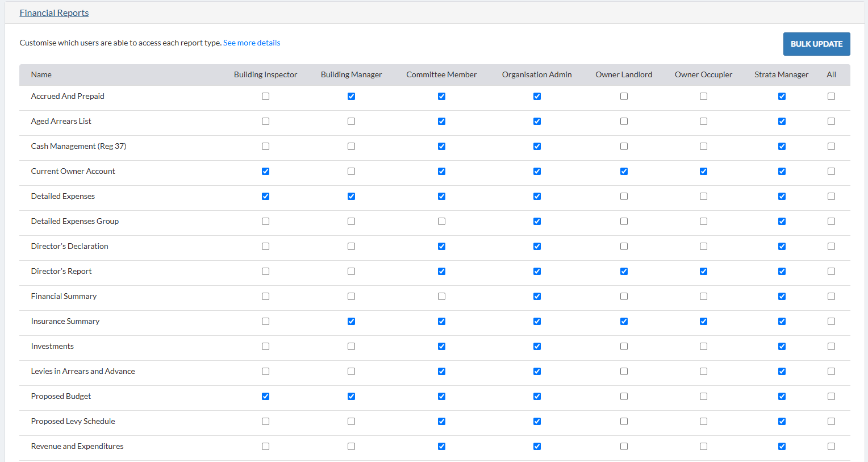This screenshot has height=462, width=868.
Task: Uncheck Building Manager for Proposed Budget
Action: point(351,396)
